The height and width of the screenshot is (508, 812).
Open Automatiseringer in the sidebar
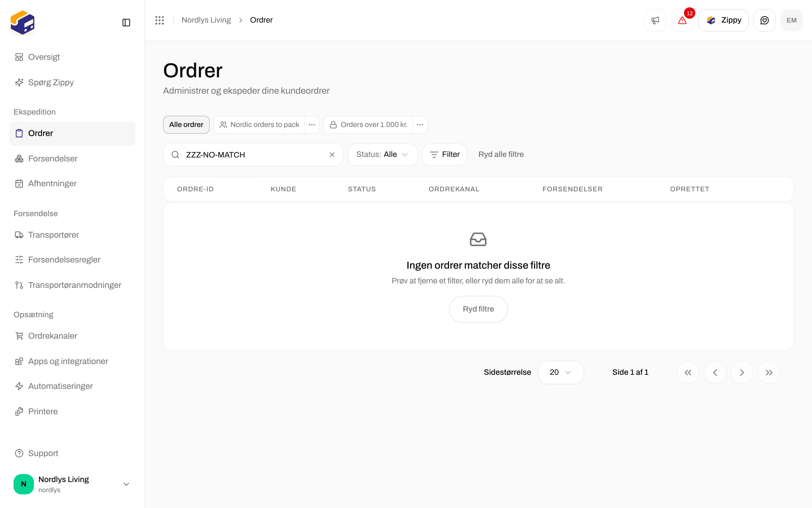click(x=72, y=386)
